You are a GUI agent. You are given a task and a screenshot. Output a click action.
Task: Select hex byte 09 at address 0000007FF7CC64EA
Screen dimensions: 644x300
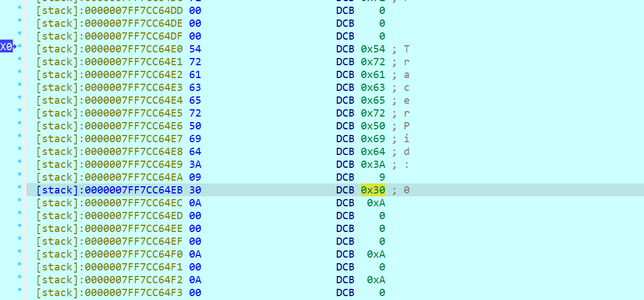coord(195,177)
